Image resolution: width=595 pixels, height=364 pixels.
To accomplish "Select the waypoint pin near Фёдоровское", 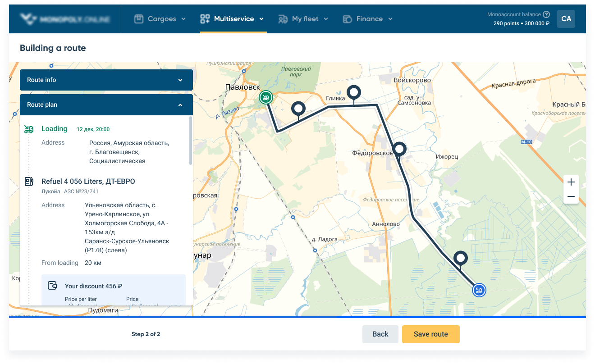I will 399,149.
